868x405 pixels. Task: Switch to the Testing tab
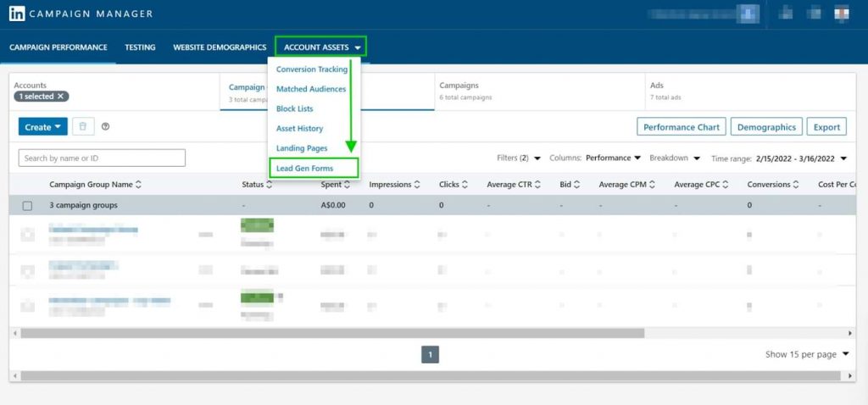(140, 47)
